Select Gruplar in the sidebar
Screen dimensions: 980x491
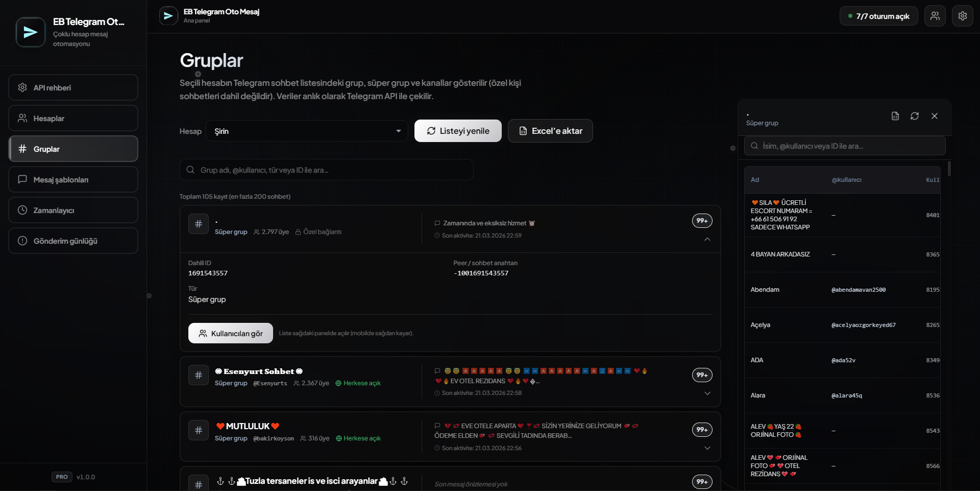point(73,149)
